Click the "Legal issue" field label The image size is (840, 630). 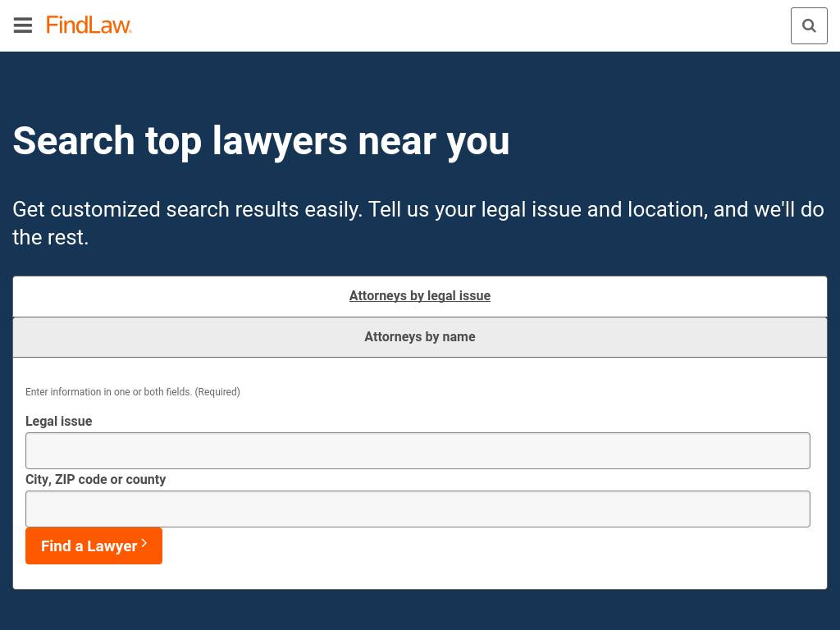59,422
